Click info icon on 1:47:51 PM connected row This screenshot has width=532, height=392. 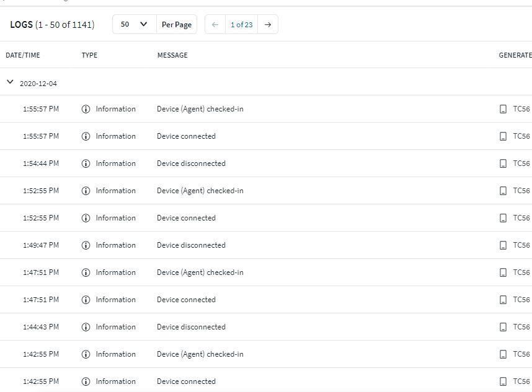[86, 300]
